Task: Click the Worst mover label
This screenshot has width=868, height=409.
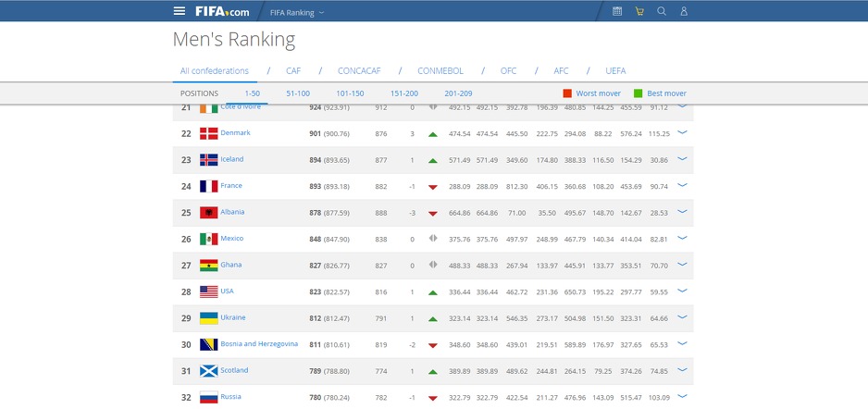Action: (x=599, y=93)
